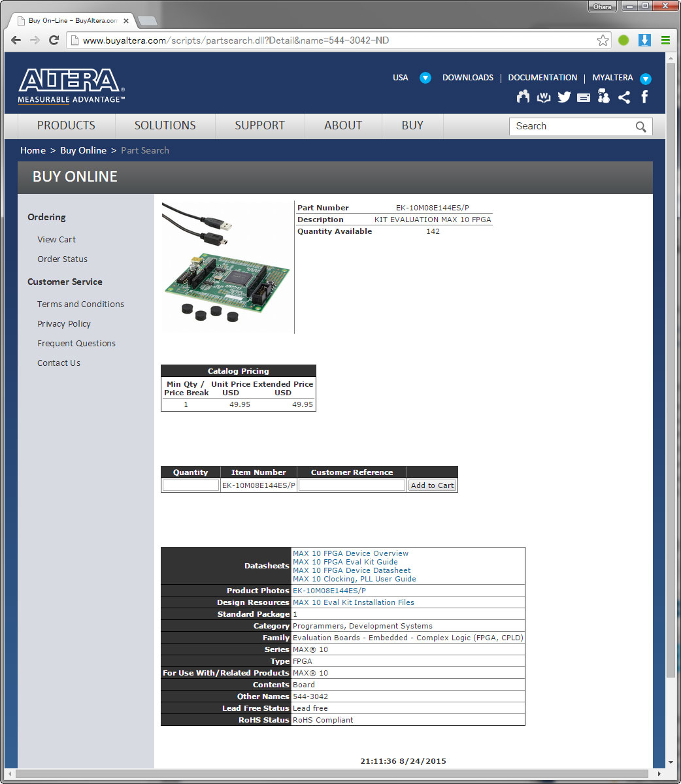Click the Altera Measurable Advantage logo
This screenshot has width=681, height=784.
click(72, 85)
